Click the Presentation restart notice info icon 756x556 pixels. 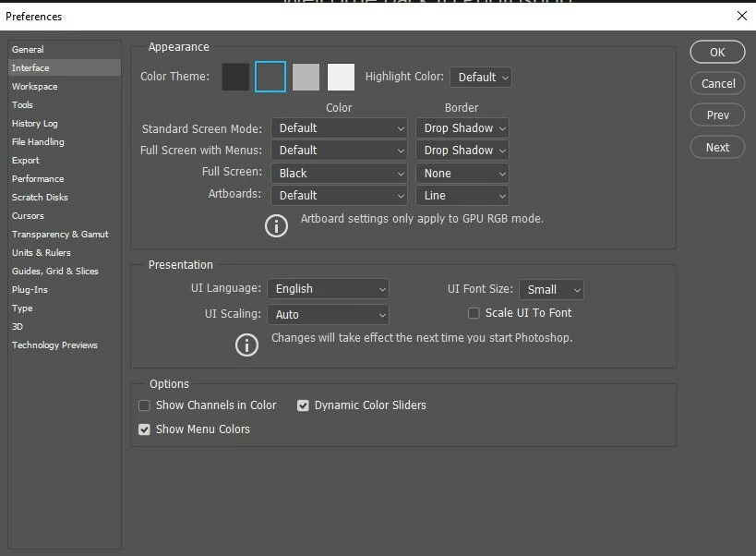pos(246,344)
